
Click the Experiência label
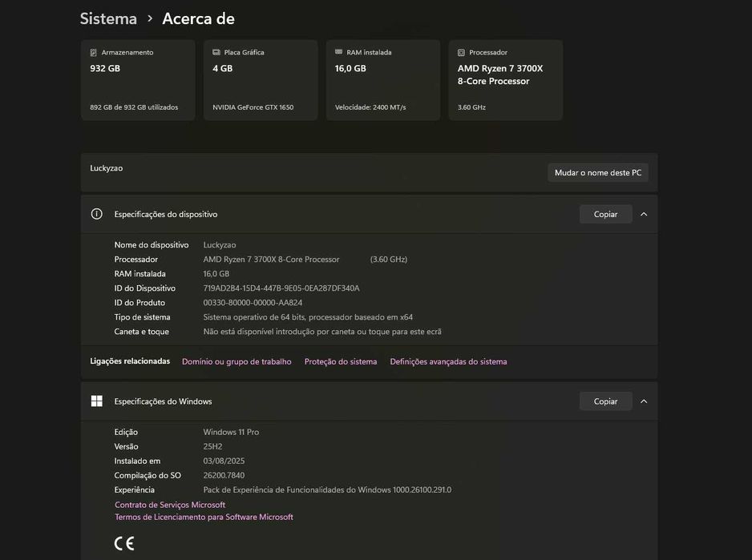[135, 489]
